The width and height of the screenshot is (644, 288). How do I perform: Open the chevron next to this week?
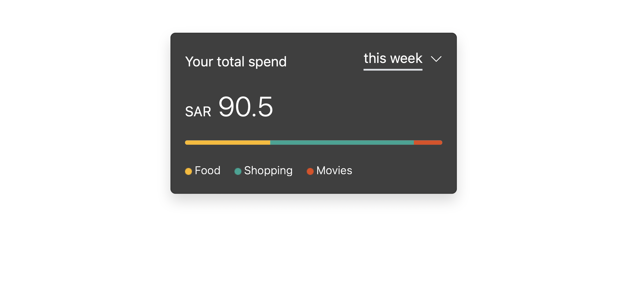point(436,59)
